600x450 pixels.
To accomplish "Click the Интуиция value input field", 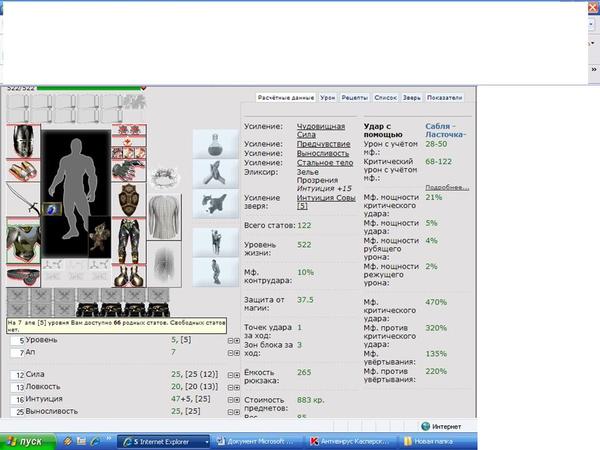I will pyautogui.click(x=18, y=400).
